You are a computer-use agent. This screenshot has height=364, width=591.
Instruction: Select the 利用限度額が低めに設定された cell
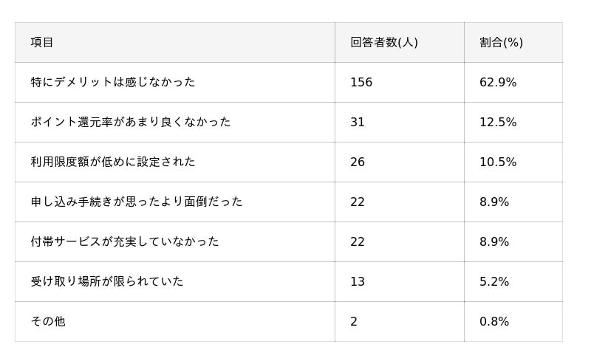113,162
